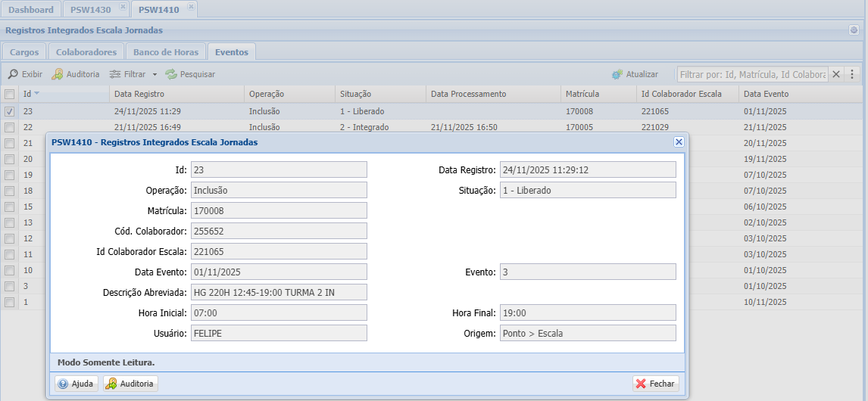The width and height of the screenshot is (868, 401).
Task: Click Data Evento cell 06/10/2025
Action: coord(764,207)
